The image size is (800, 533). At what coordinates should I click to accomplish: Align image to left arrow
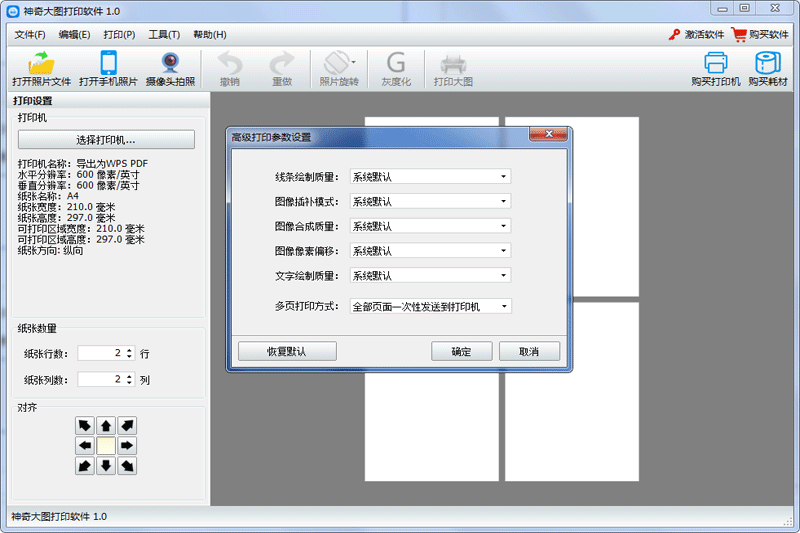[x=85, y=445]
